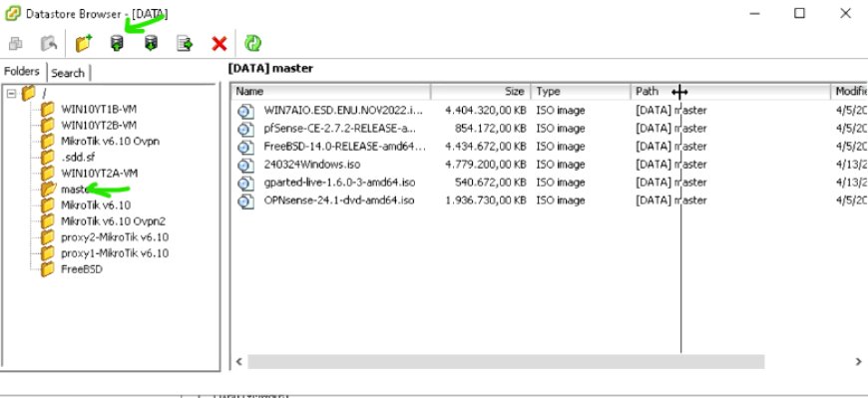Sort by the Size column header
Screen dimensions: 868x398
[x=481, y=92]
